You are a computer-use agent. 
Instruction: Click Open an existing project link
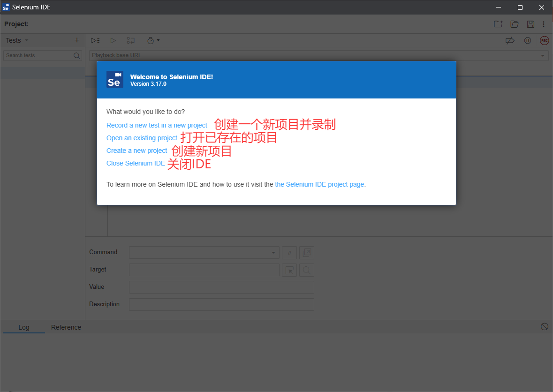coord(142,138)
